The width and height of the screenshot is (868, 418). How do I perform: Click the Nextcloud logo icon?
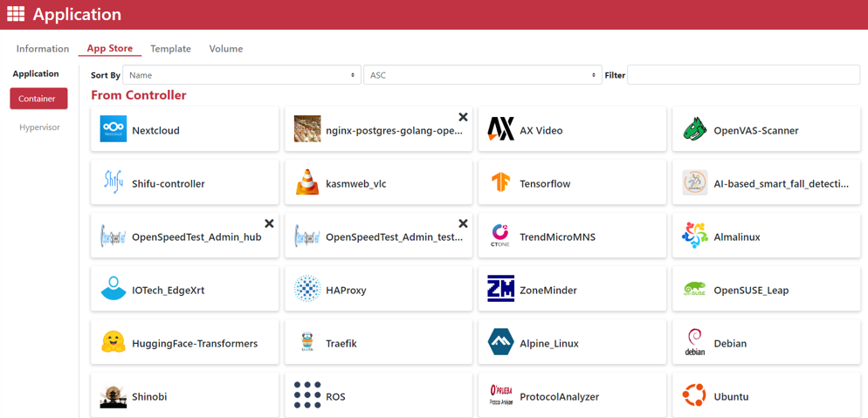point(114,129)
